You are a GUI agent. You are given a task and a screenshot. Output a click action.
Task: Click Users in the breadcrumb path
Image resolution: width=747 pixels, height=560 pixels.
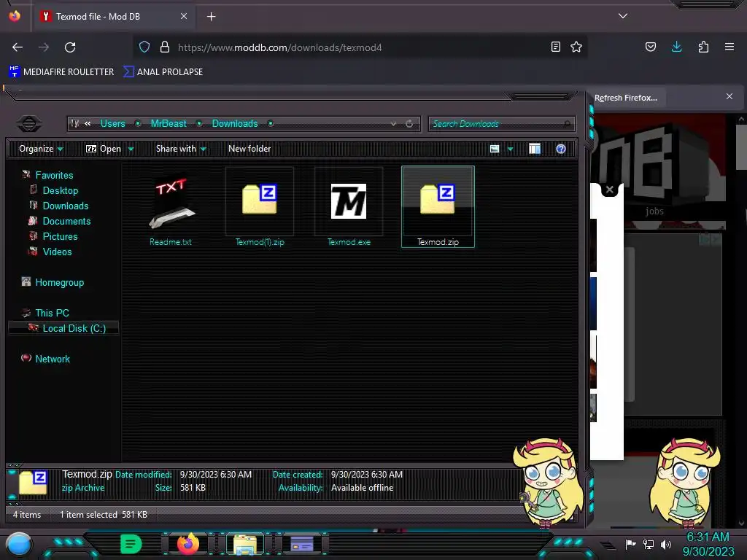point(112,123)
